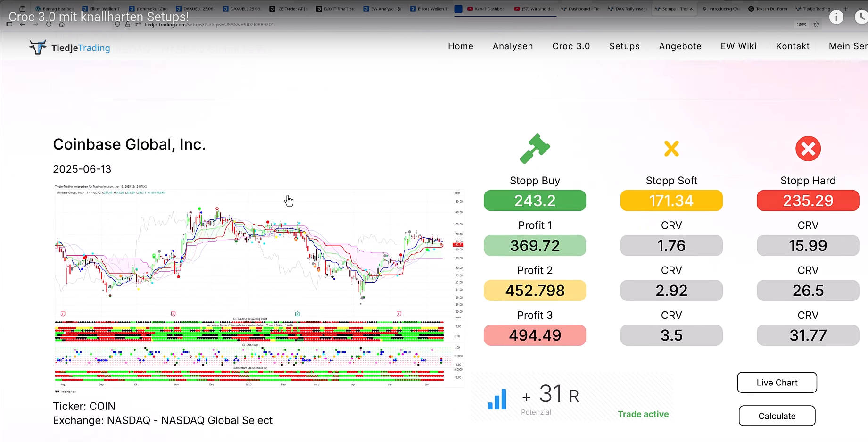Click the Calculate button
The width and height of the screenshot is (868, 442).
[x=777, y=416]
